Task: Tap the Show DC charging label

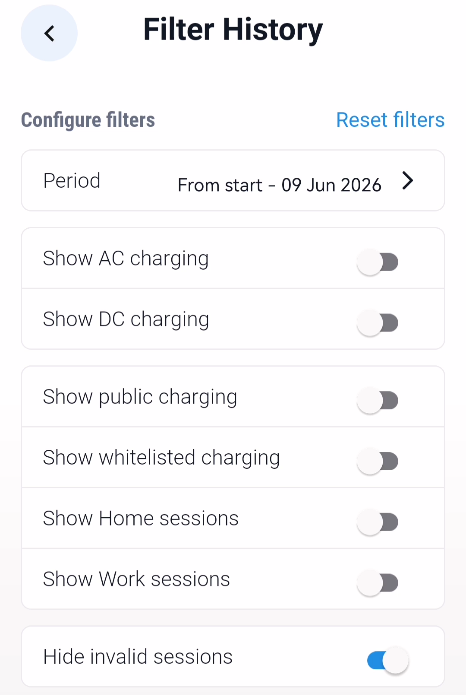Action: 126,319
